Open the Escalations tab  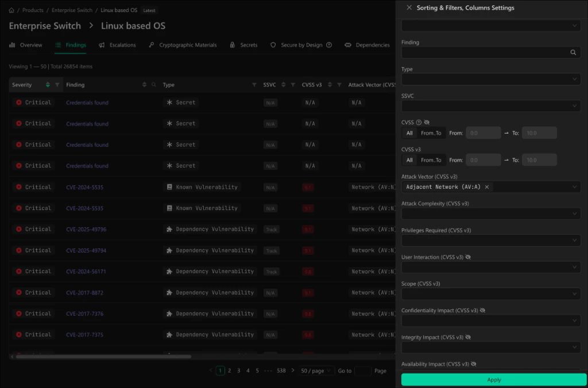pos(117,45)
